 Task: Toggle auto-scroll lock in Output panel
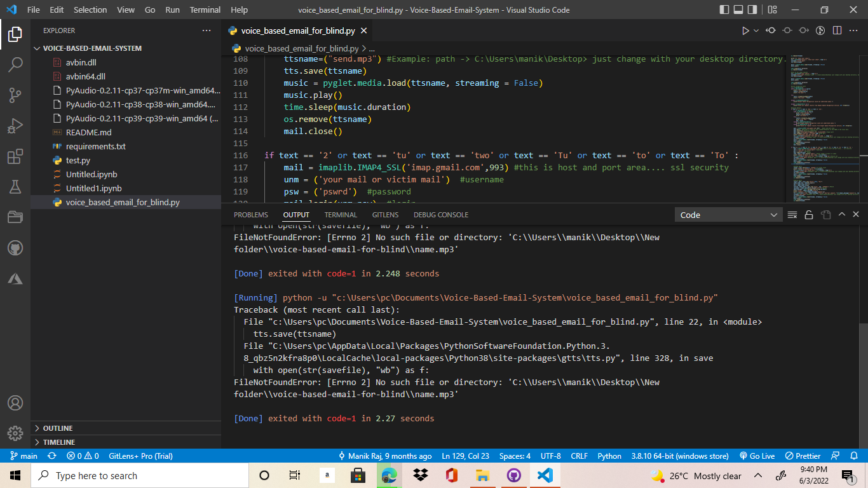(x=808, y=215)
